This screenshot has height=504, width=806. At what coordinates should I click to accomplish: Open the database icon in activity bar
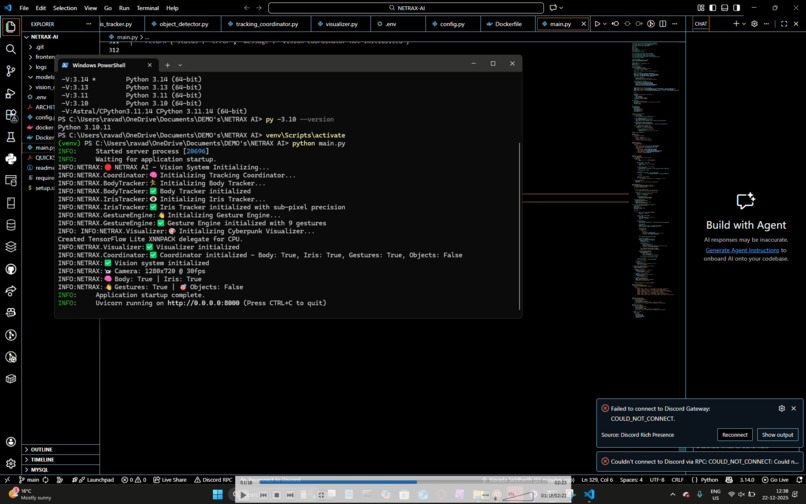[10, 225]
